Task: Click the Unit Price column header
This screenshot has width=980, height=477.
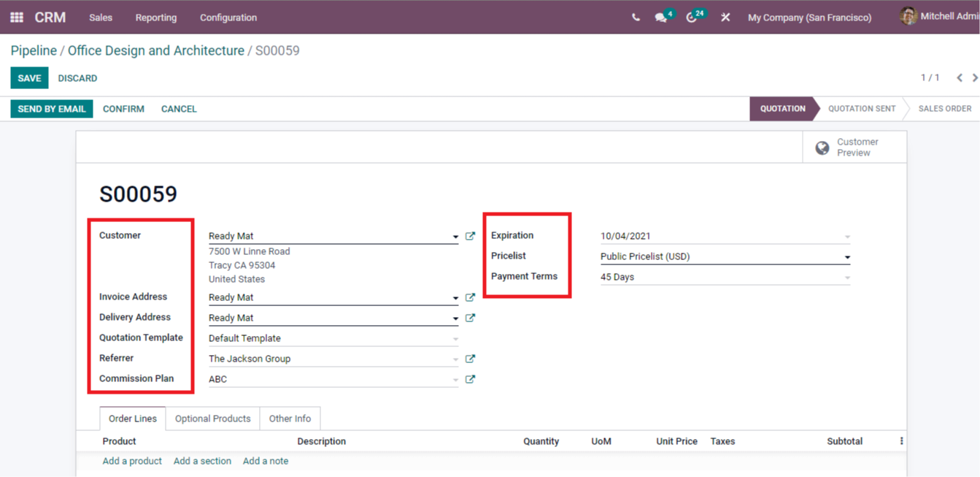Action: click(676, 441)
